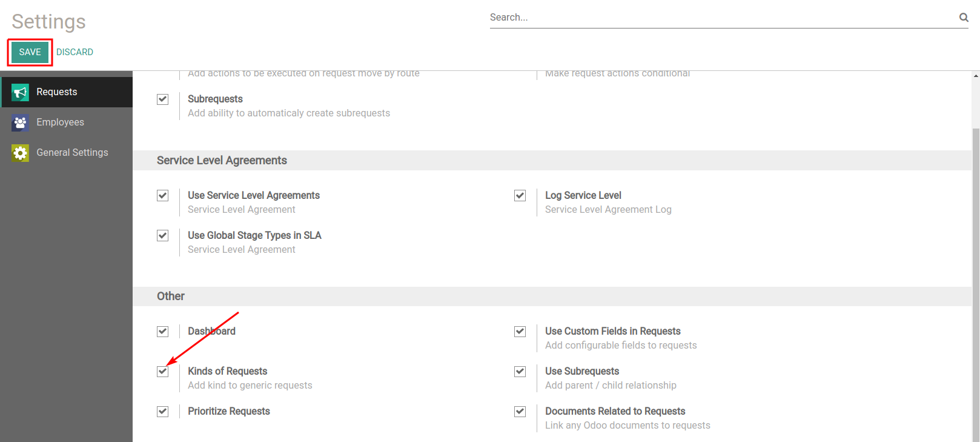Open the General Settings tab
The image size is (980, 442).
pos(67,153)
